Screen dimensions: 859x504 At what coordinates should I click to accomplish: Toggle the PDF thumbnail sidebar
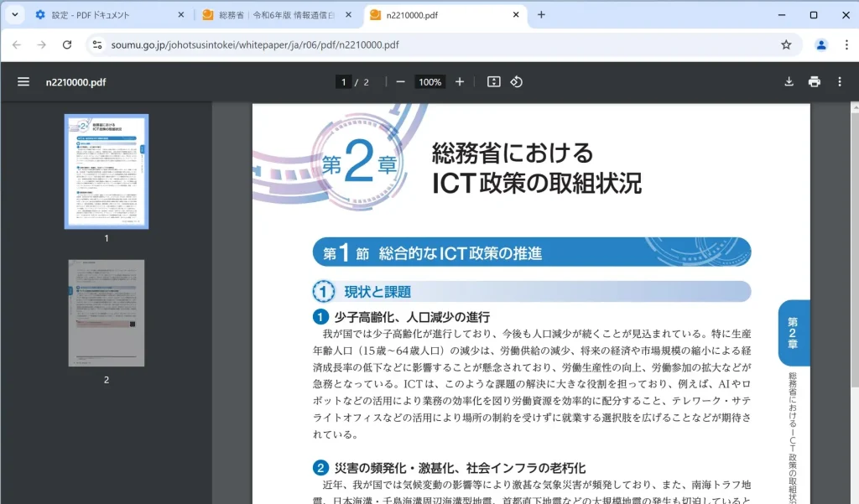point(23,81)
